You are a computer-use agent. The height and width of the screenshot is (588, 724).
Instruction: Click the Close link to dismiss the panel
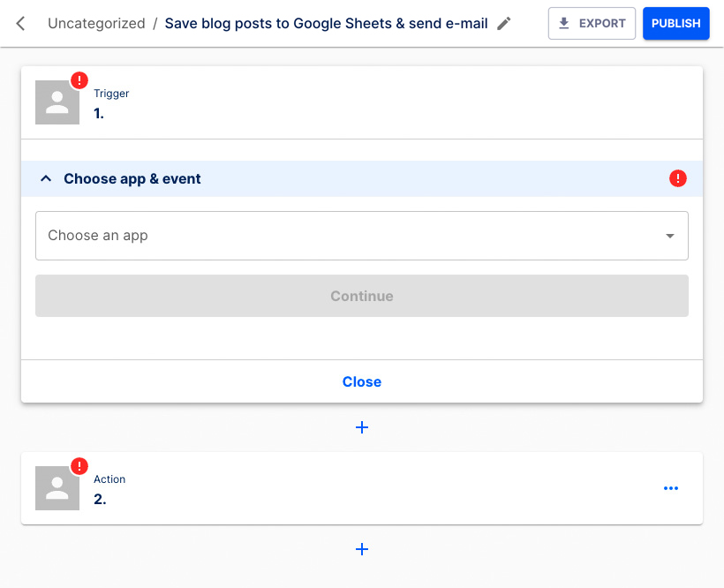[362, 381]
